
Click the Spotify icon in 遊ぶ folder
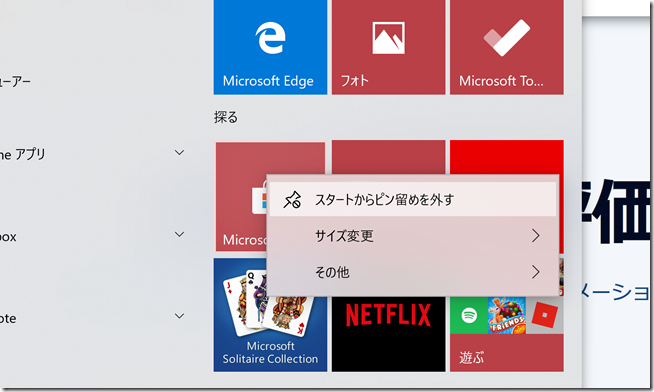pyautogui.click(x=469, y=315)
